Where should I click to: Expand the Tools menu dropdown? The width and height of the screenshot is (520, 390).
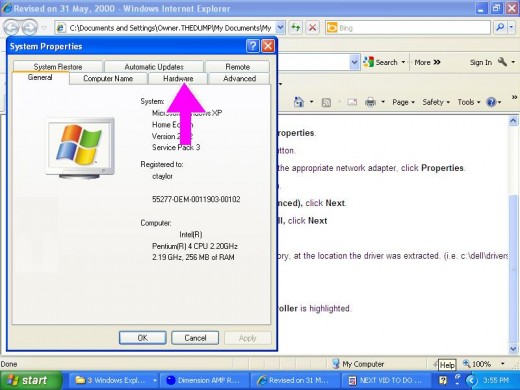coord(469,102)
